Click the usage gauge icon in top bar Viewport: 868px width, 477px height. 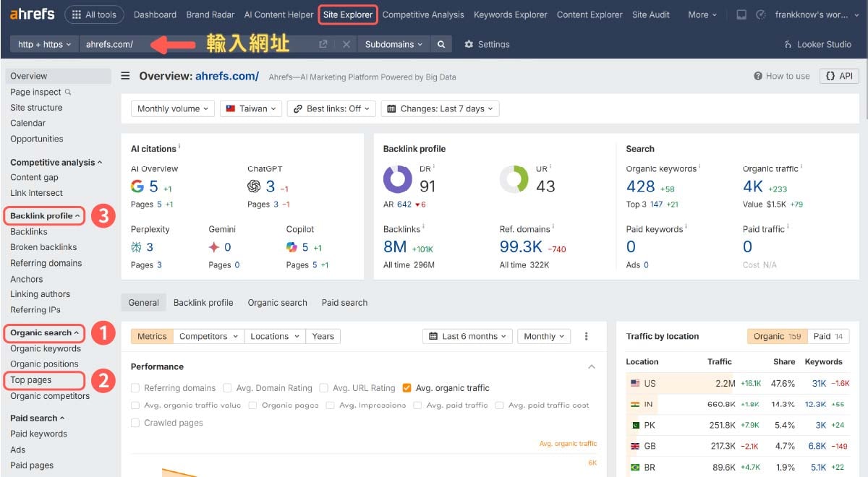(760, 14)
